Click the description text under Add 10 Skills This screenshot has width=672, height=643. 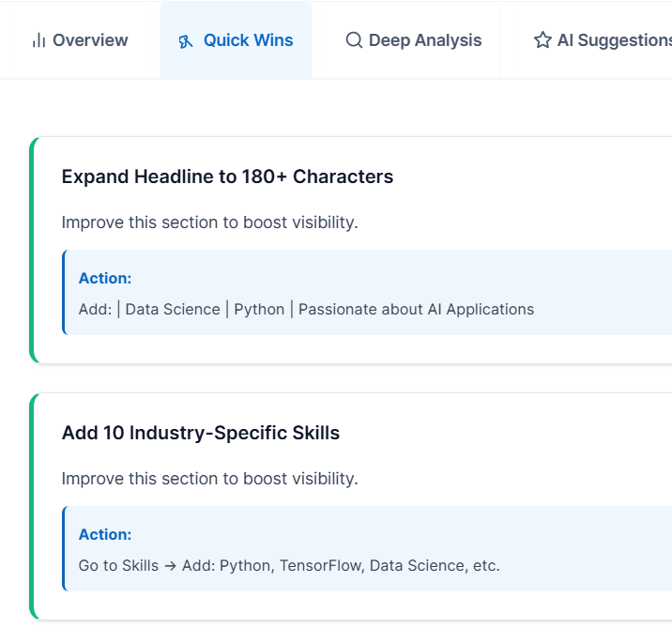coord(209,479)
